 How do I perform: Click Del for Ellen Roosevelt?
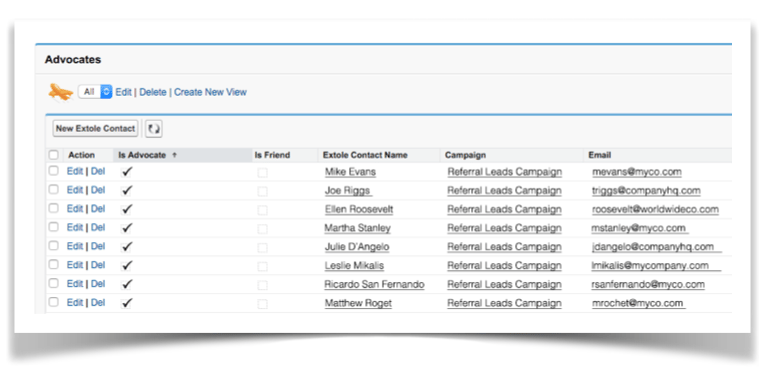[x=98, y=208]
